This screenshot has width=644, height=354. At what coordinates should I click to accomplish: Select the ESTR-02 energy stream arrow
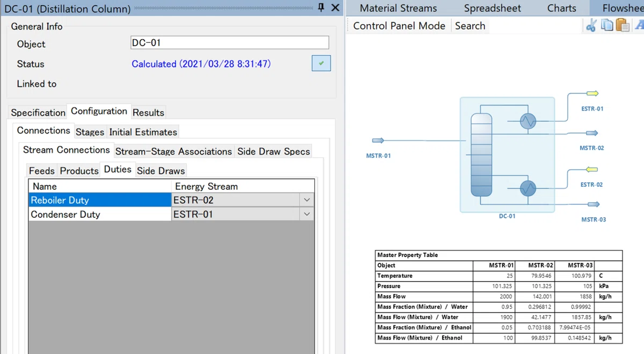(592, 170)
